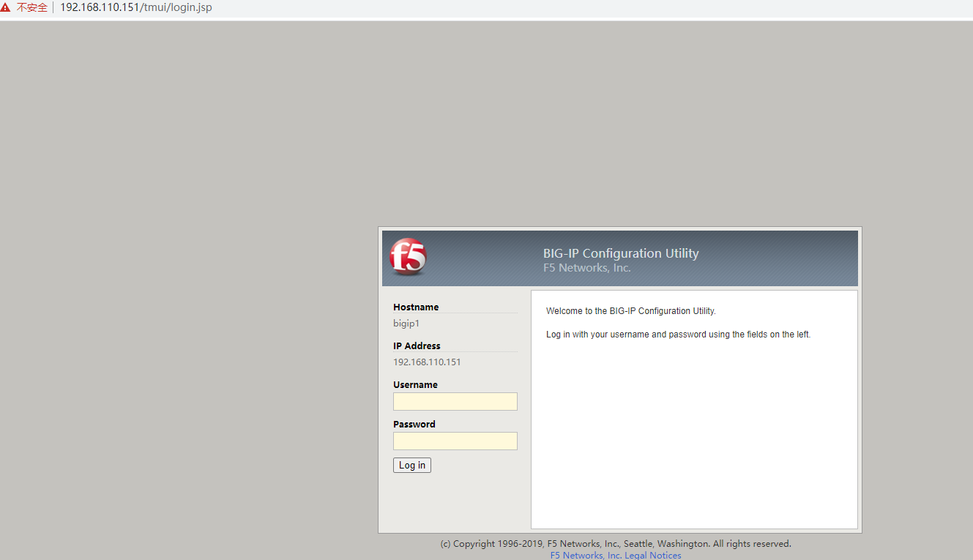Click the 'F5 Networks, Inc.' header subtitle

[587, 268]
